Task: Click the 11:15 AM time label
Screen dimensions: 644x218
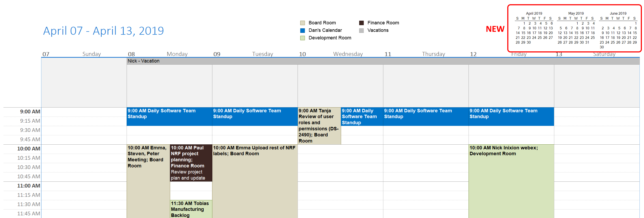Action: pos(29,195)
